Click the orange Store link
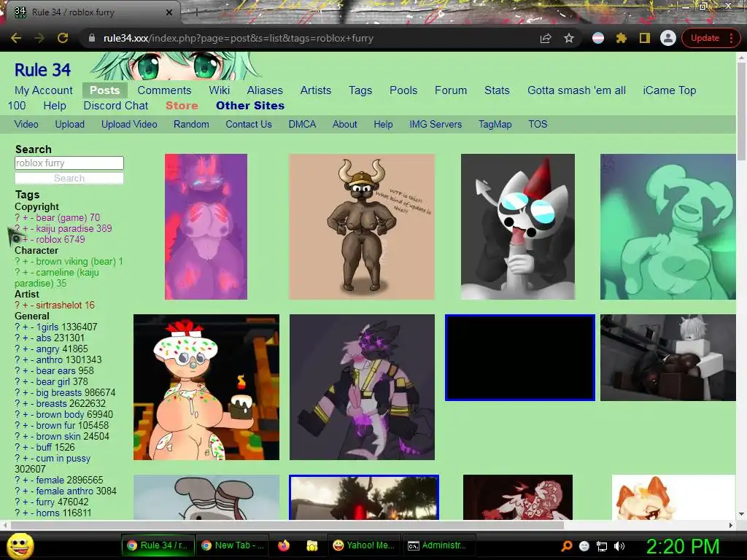747x560 pixels. pos(182,105)
